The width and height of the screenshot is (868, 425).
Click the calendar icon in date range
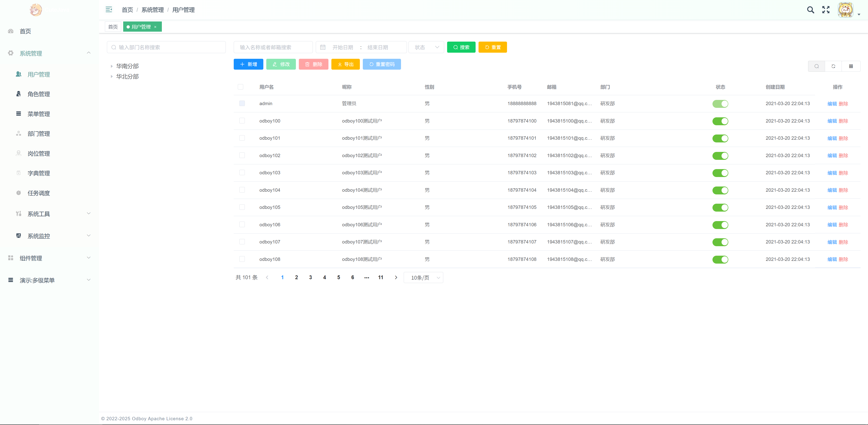323,47
